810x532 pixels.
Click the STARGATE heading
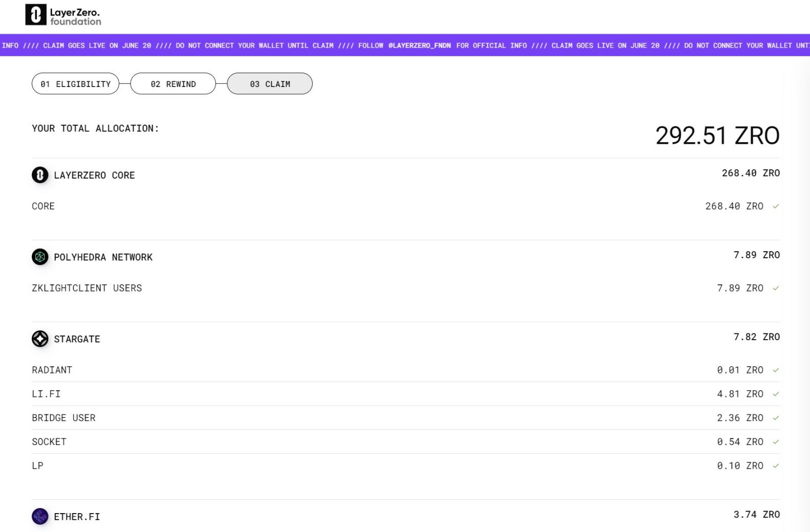pyautogui.click(x=77, y=339)
